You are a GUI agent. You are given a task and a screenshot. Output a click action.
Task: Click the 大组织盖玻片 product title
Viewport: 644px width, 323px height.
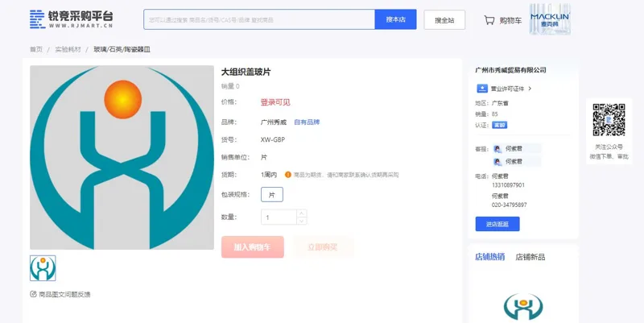[246, 72]
